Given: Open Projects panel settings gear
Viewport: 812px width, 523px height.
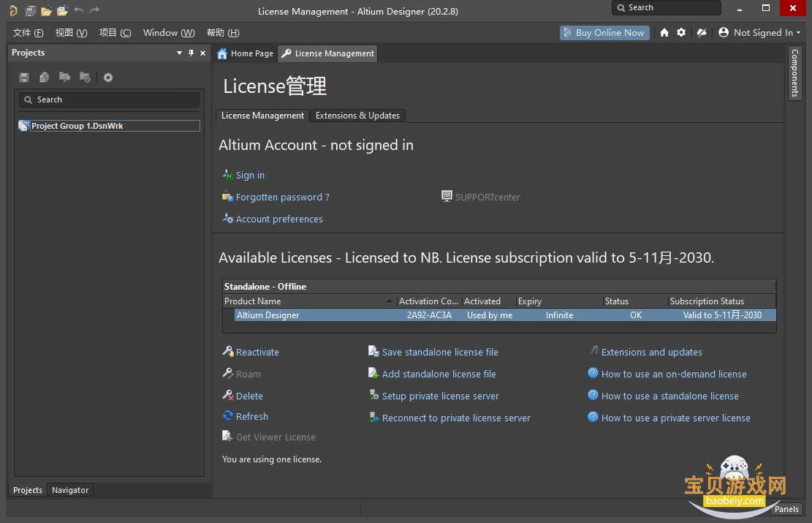Looking at the screenshot, I should click(x=107, y=78).
